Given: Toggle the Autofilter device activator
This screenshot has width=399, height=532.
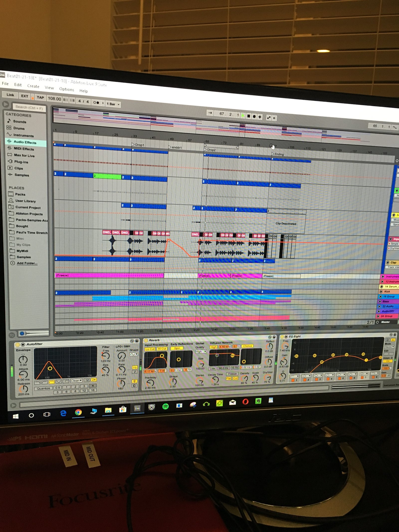Looking at the screenshot, I should click(x=17, y=344).
